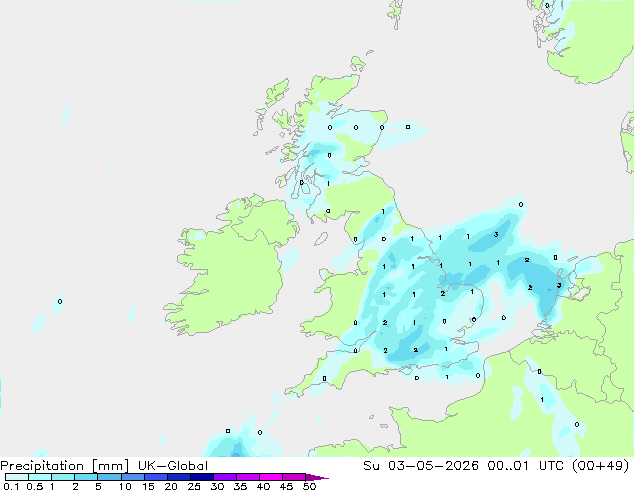Click the 'Precipitation [mm]' title text
Screen dimensions: 634x490
(x=64, y=466)
